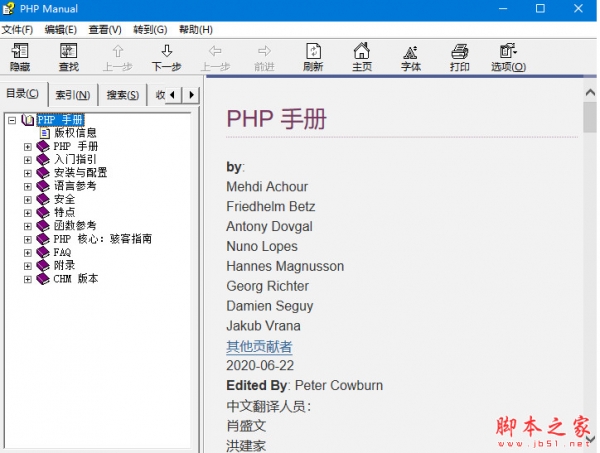600x453 pixels.
Task: Click the PHP 手册 page heading
Action: click(276, 119)
